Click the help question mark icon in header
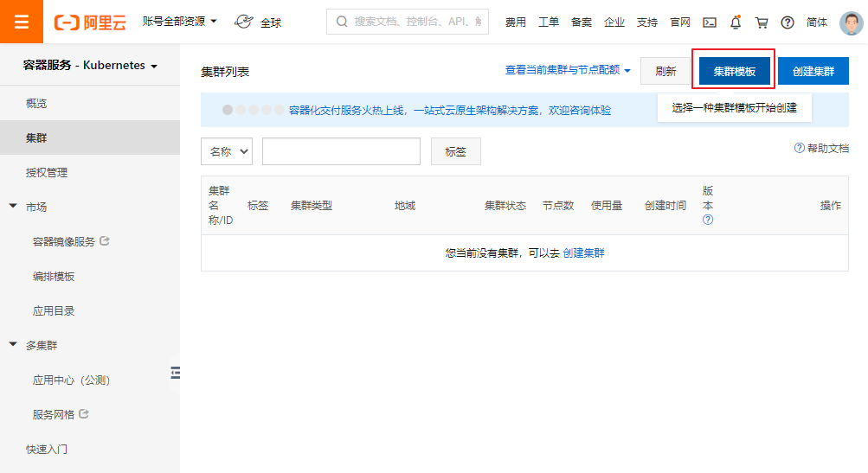The height and width of the screenshot is (473, 868). coord(788,22)
